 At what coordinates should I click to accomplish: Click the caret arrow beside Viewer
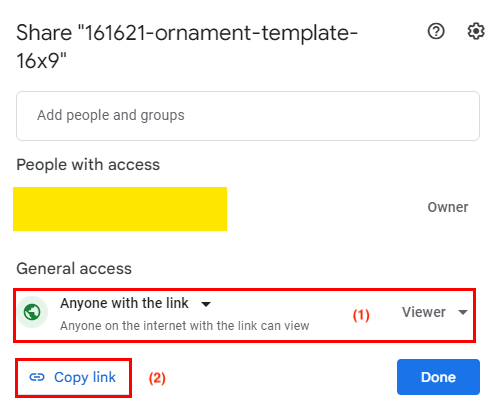pos(463,312)
